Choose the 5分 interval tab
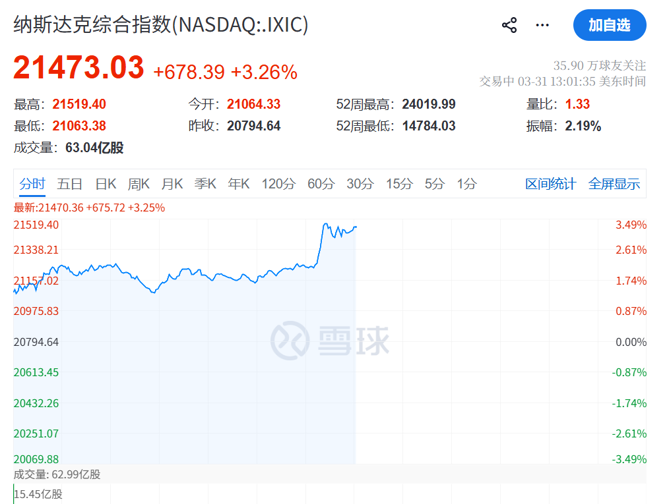 [x=434, y=184]
